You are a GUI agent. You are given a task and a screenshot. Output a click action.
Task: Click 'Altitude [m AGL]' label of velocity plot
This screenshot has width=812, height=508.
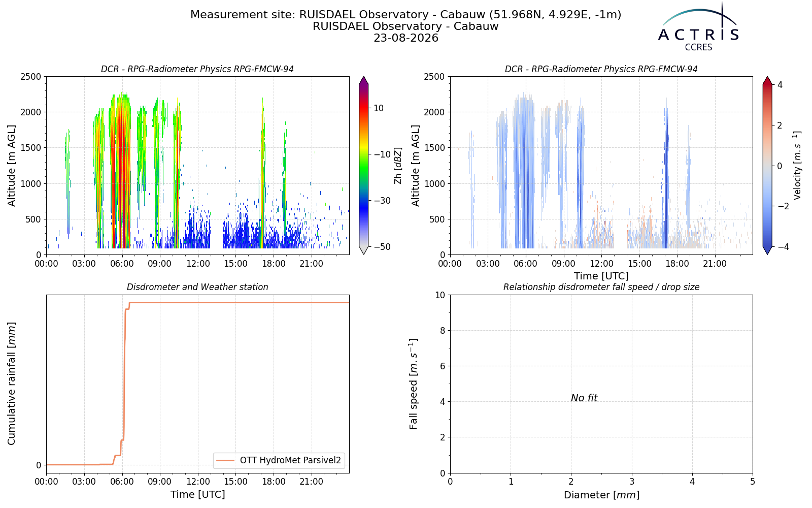point(416,166)
